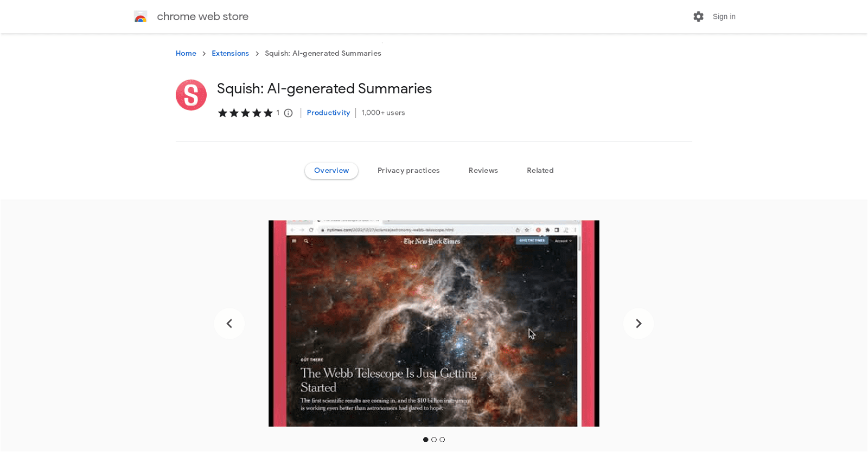
Task: Go to Extensions breadcrumb link
Action: (x=230, y=53)
